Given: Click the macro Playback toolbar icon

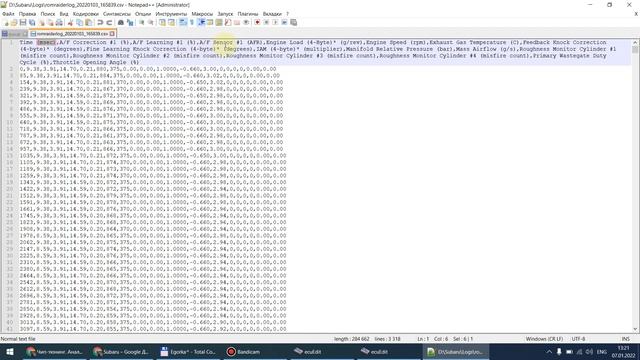Looking at the screenshot, I should pos(275,22).
